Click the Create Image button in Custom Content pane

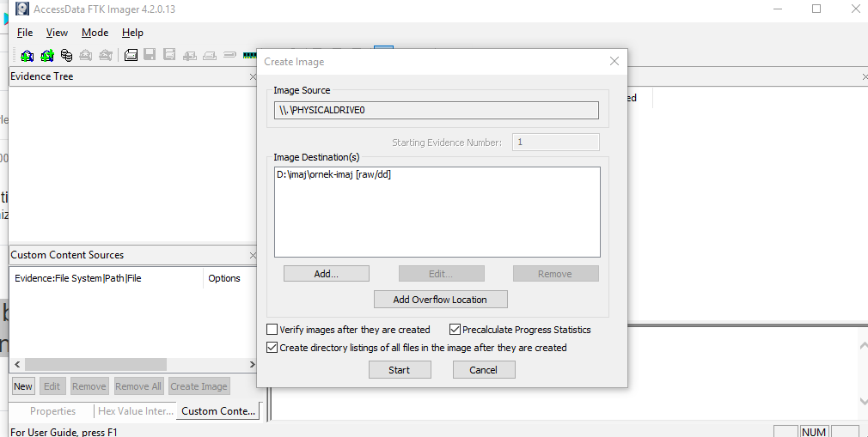coord(199,386)
